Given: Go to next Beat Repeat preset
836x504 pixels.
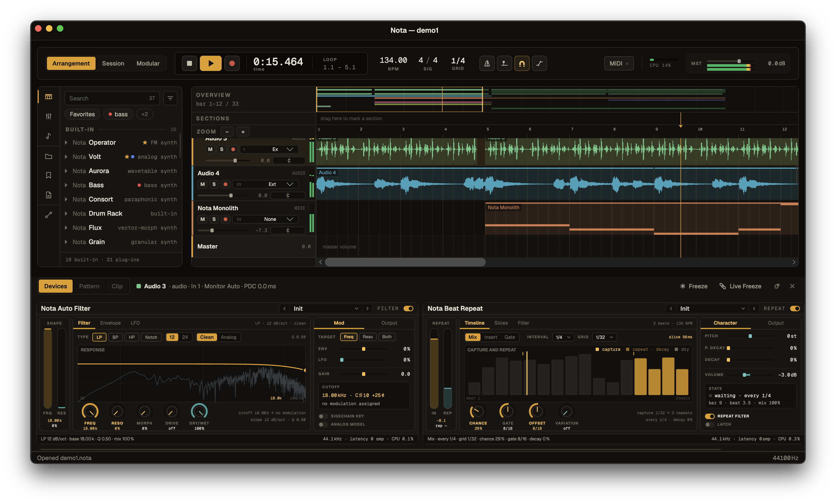Looking at the screenshot, I should coord(754,309).
